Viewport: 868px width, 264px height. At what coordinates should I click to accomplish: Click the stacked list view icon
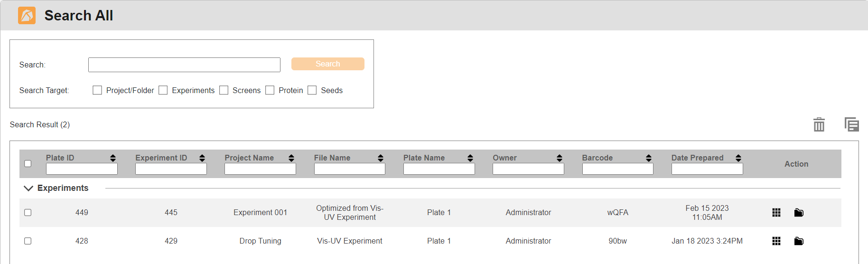pos(851,124)
